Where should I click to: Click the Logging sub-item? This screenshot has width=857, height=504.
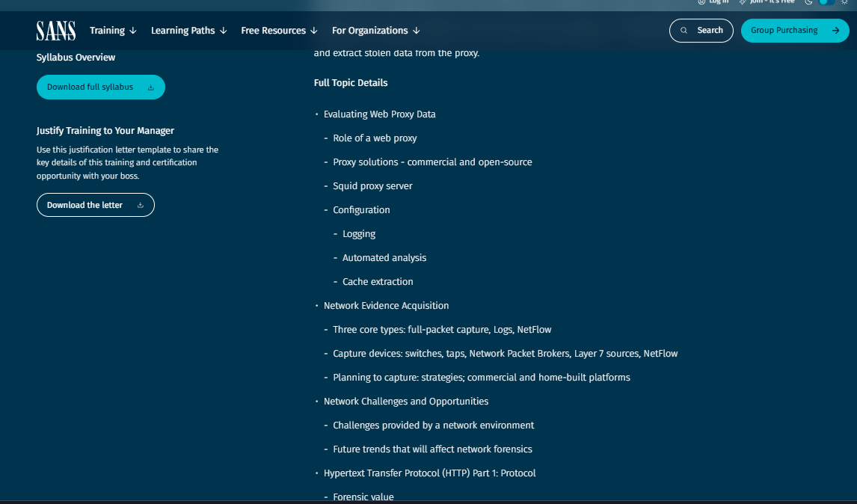[x=359, y=234]
